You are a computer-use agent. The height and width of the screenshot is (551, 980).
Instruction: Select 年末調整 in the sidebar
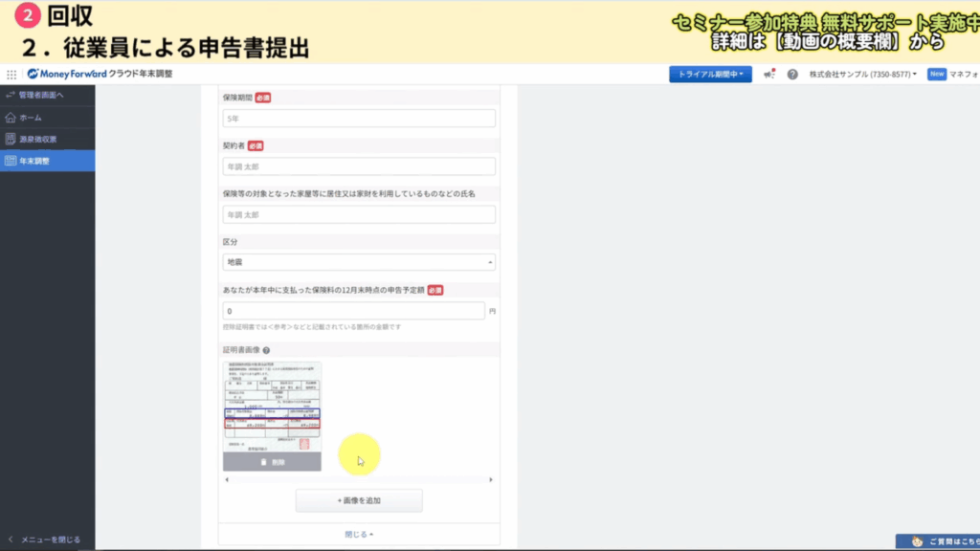34,161
